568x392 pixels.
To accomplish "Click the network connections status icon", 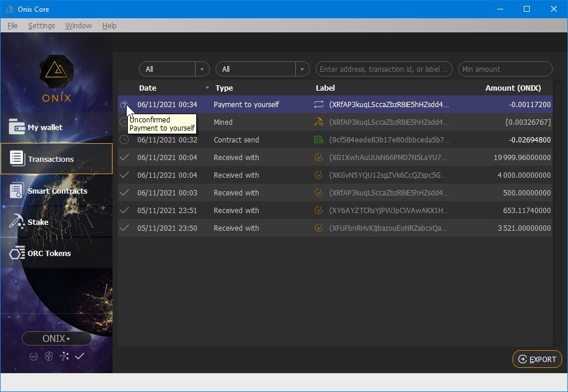I will [x=64, y=357].
